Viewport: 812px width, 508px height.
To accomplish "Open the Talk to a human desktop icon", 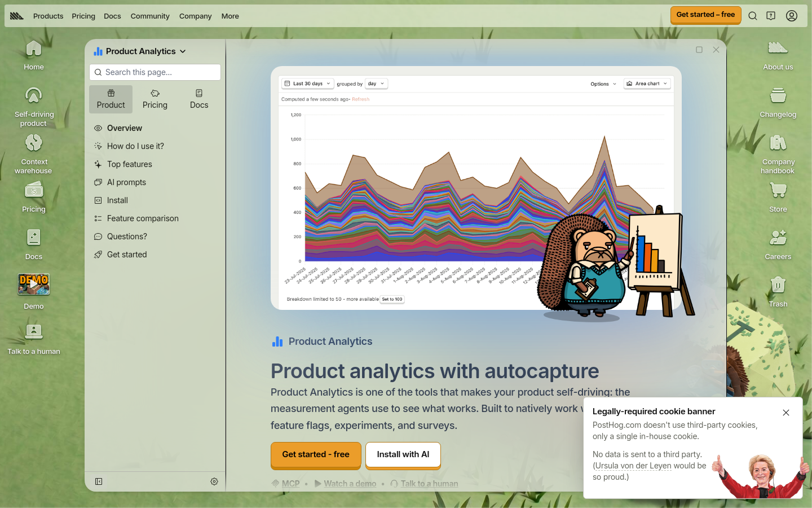I will (34, 339).
